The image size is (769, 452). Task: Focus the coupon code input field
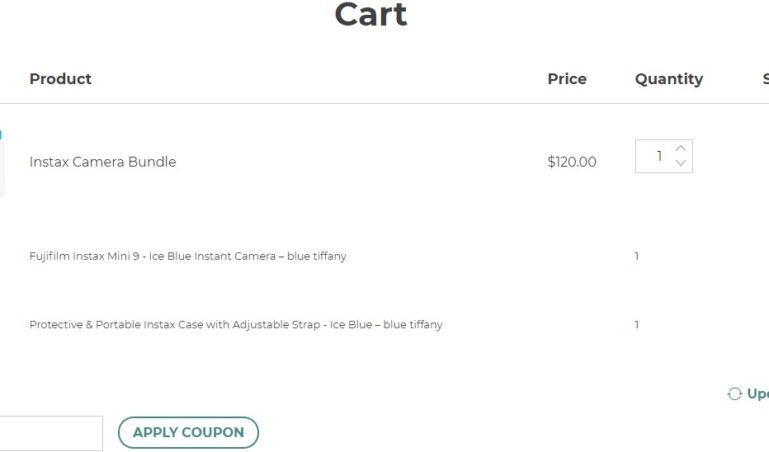(x=50, y=433)
